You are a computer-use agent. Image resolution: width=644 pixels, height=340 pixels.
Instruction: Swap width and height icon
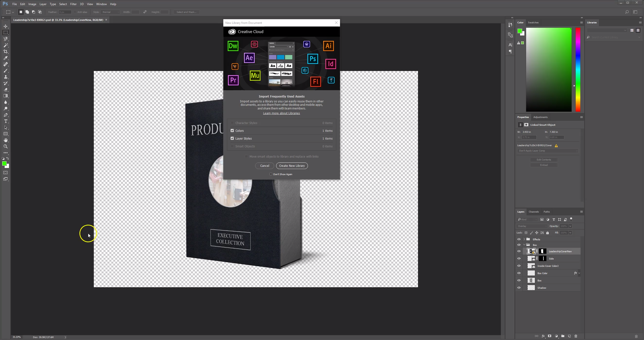[x=145, y=12]
